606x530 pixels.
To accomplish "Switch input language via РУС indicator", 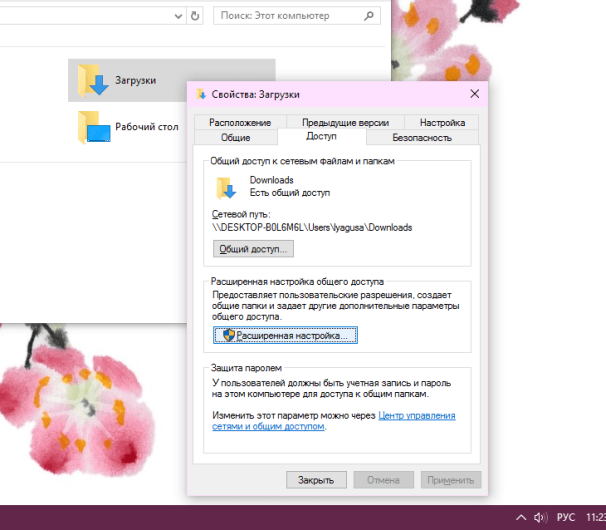I will click(x=566, y=517).
